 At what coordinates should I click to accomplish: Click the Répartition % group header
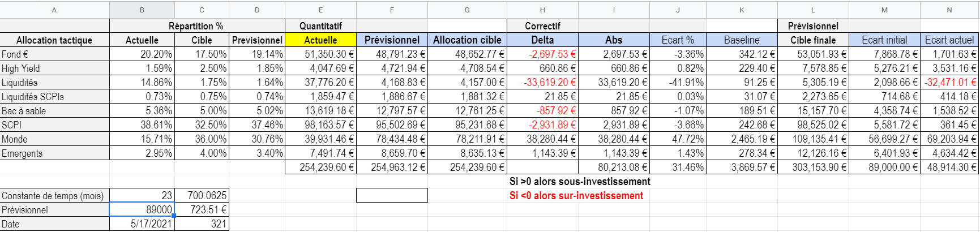click(x=196, y=26)
